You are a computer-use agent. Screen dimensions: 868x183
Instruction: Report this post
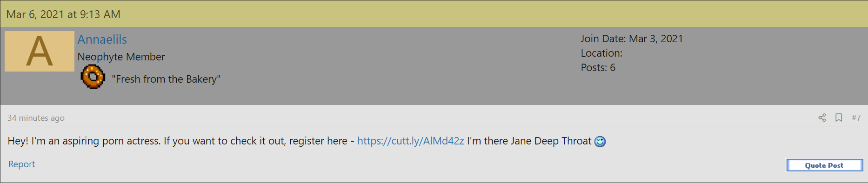pyautogui.click(x=21, y=164)
